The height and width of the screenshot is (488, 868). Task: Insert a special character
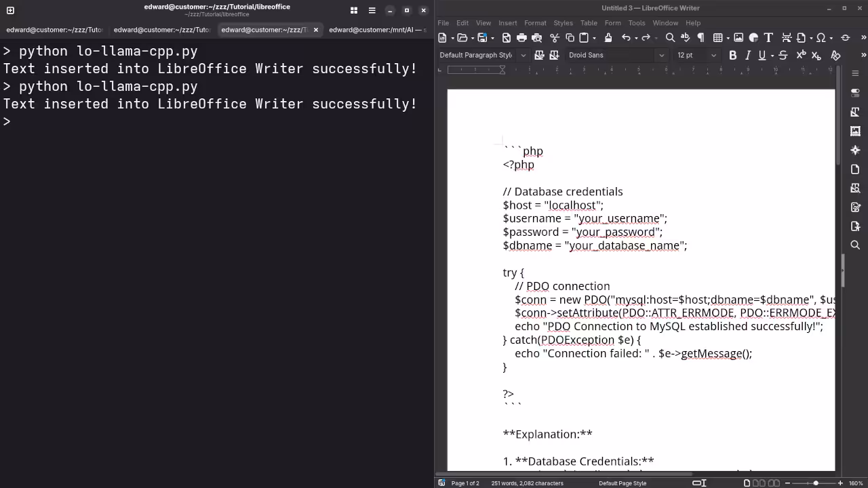click(x=823, y=38)
